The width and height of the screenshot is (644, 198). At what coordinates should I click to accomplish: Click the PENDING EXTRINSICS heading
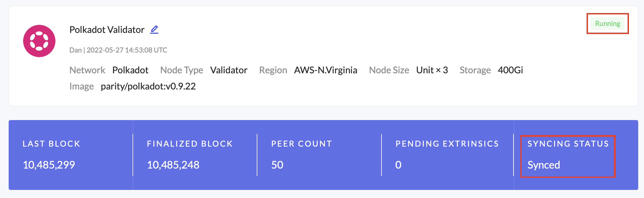pos(447,144)
